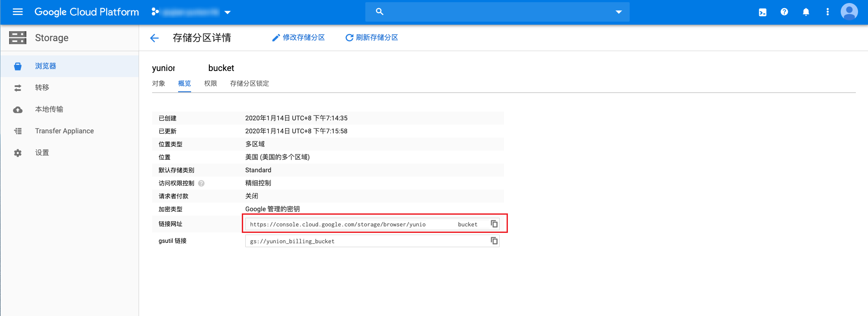
Task: Switch to the 权限 tab
Action: pos(211,84)
